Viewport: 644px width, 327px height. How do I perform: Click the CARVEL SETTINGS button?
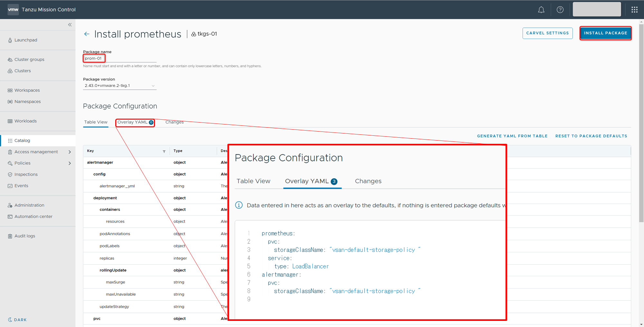[547, 33]
